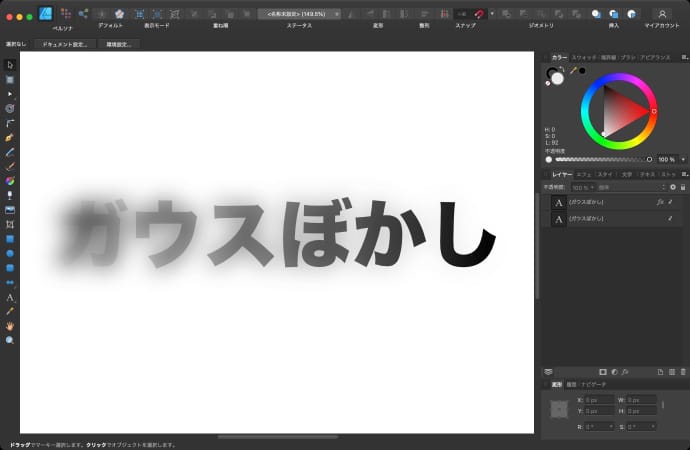Click the layer effects fx icon at panel bottom
The image size is (690, 450).
[625, 371]
